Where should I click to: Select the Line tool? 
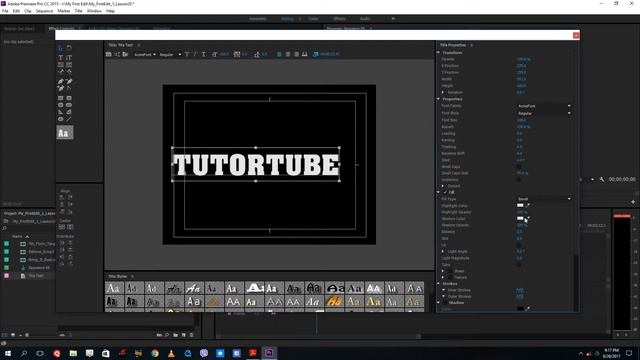tap(69, 119)
